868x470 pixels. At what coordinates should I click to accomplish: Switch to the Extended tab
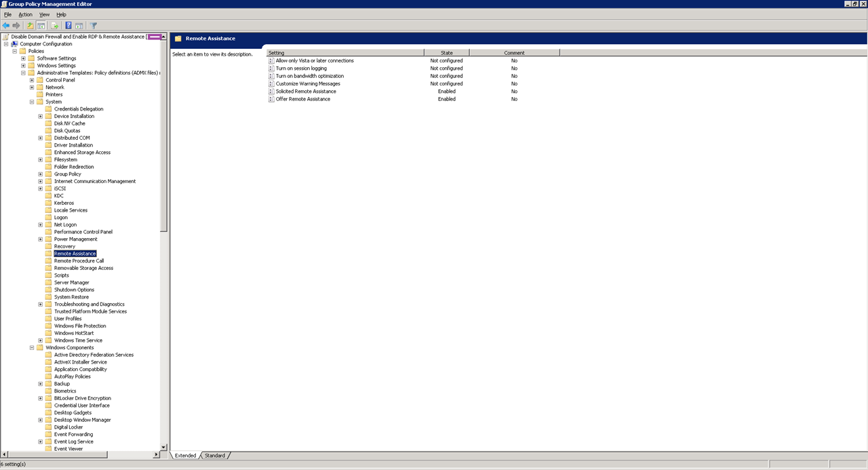point(186,456)
